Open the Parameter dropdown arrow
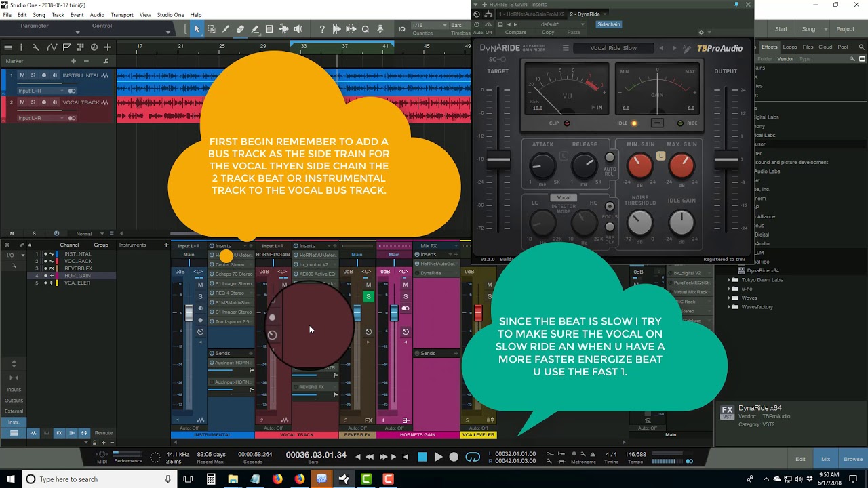Image resolution: width=868 pixels, height=488 pixels. point(77,32)
